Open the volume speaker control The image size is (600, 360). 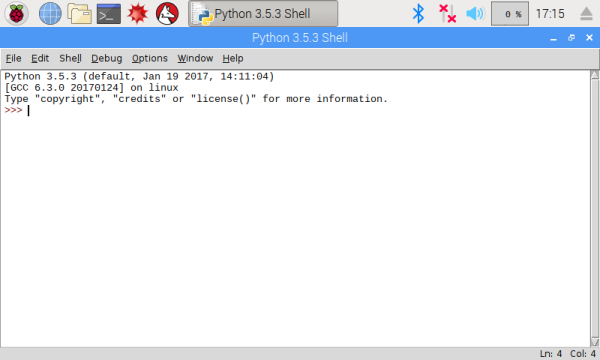pos(475,14)
